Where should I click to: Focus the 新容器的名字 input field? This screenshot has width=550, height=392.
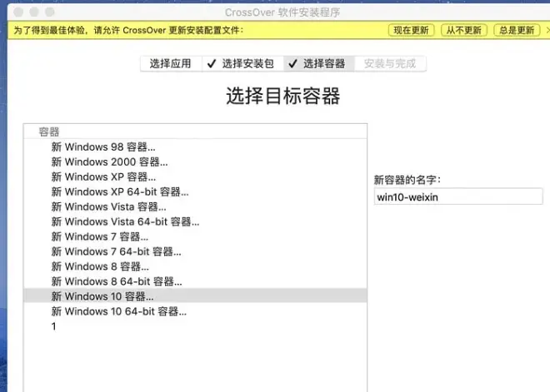458,196
